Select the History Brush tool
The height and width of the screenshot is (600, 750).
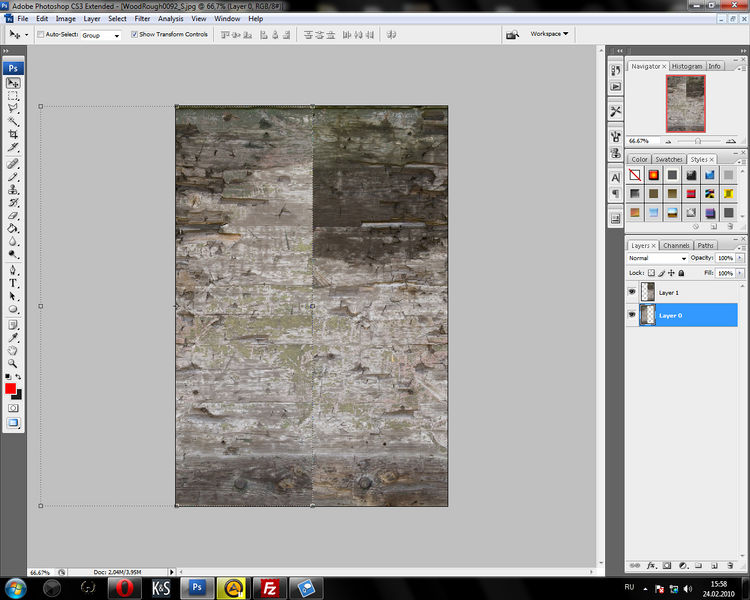point(13,202)
